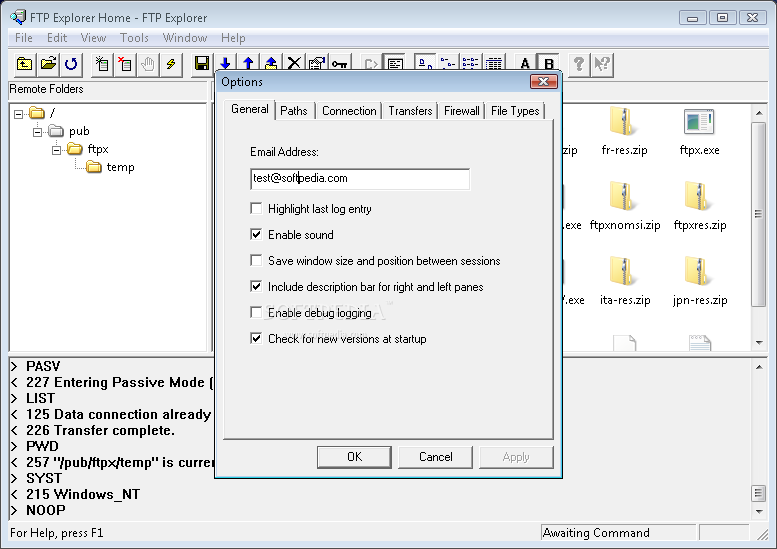This screenshot has width=777, height=549.
Task: Select the temp folder in tree
Action: [120, 167]
